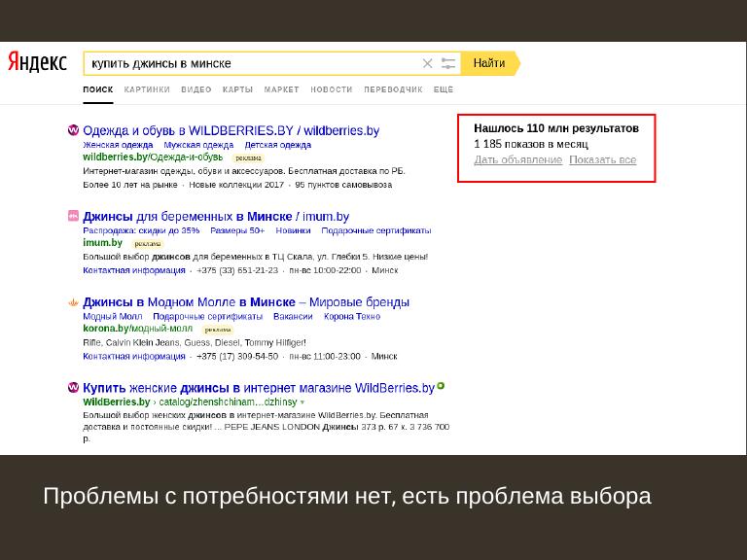The image size is (747, 560).
Task: Open the Размеры 50+ sitelink
Action: click(x=237, y=230)
